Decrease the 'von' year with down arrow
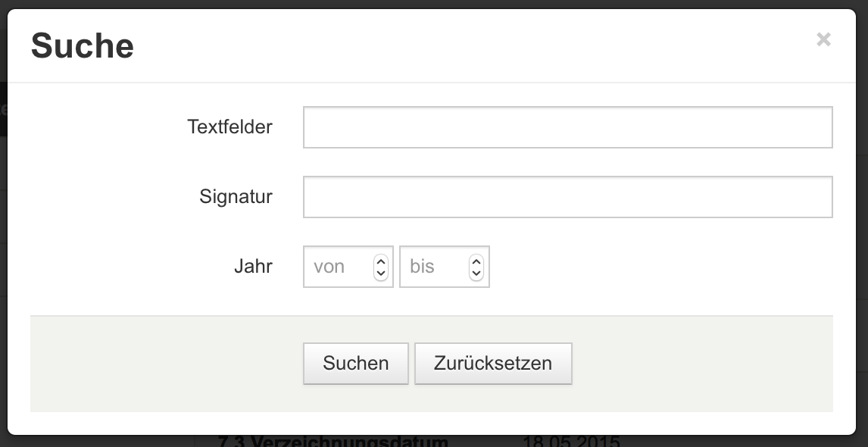 click(x=380, y=273)
